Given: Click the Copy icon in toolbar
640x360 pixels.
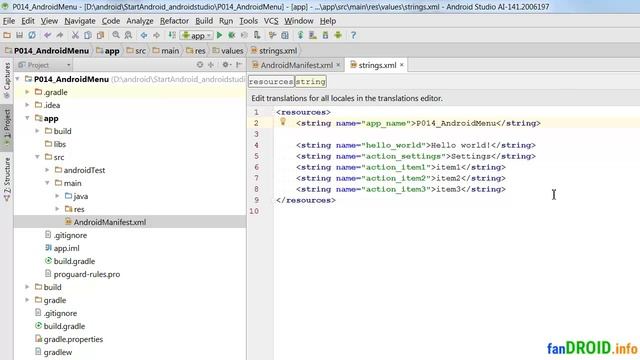Looking at the screenshot, I should (x=88, y=36).
